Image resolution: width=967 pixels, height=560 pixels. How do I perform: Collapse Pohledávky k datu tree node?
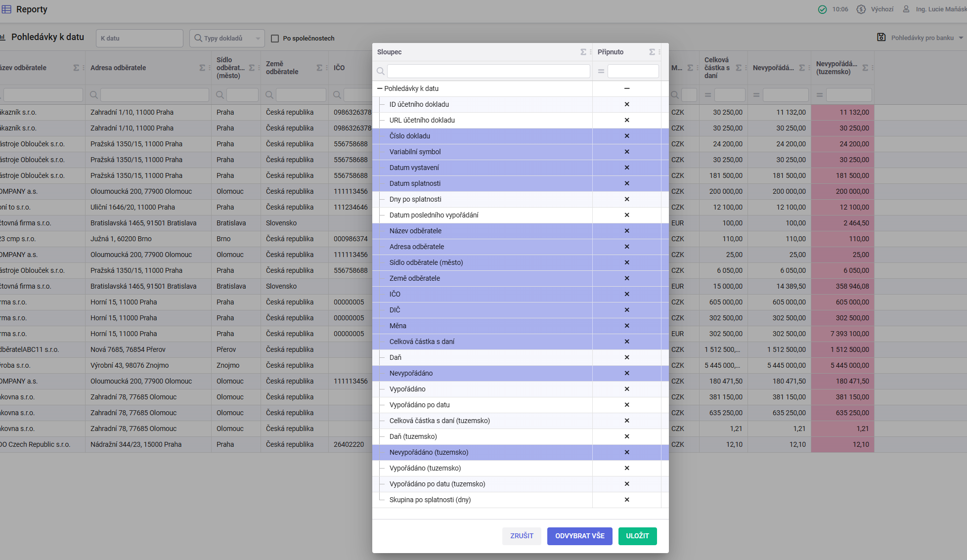tap(380, 88)
